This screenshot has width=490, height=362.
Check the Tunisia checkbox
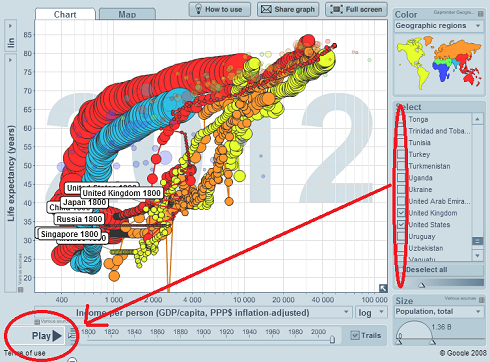click(x=401, y=143)
